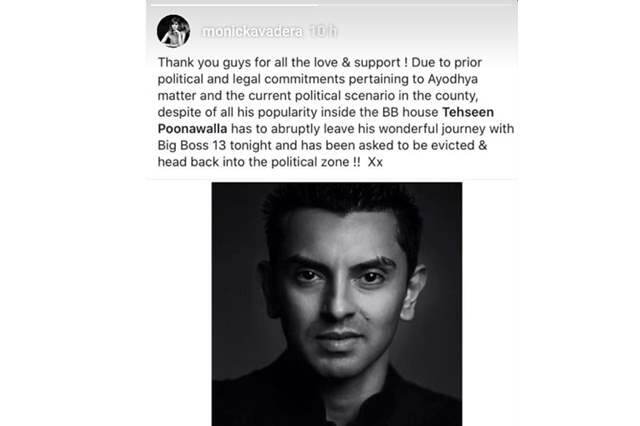
Task: Select the bold word Poonawalla in caption
Action: tap(192, 129)
